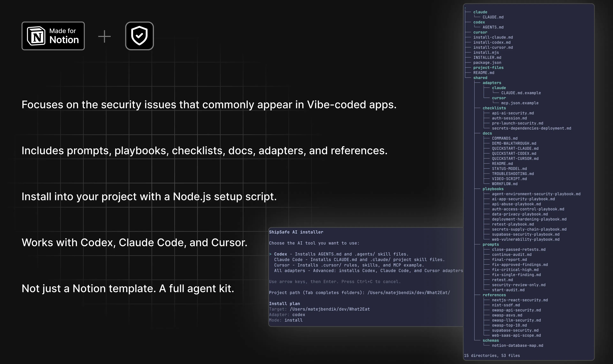Image resolution: width=613 pixels, height=364 pixels.
Task: Click CLAUDE.md.example in the tree
Action: tap(521, 93)
